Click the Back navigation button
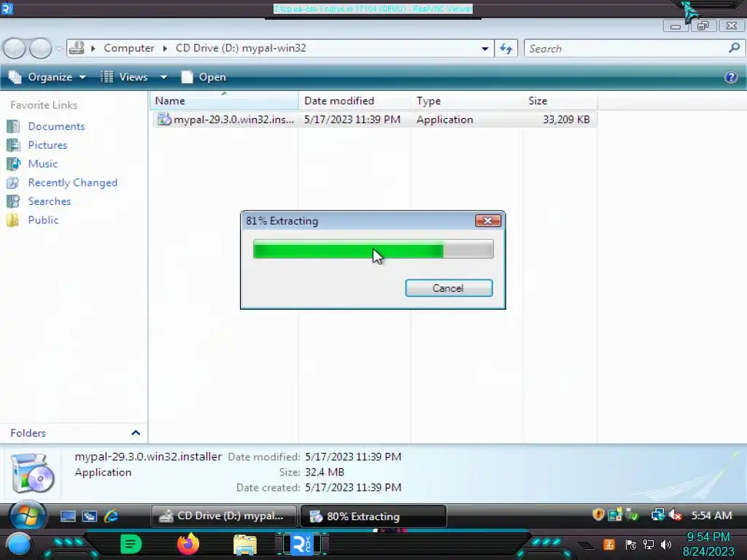Image resolution: width=747 pixels, height=560 pixels. point(15,49)
